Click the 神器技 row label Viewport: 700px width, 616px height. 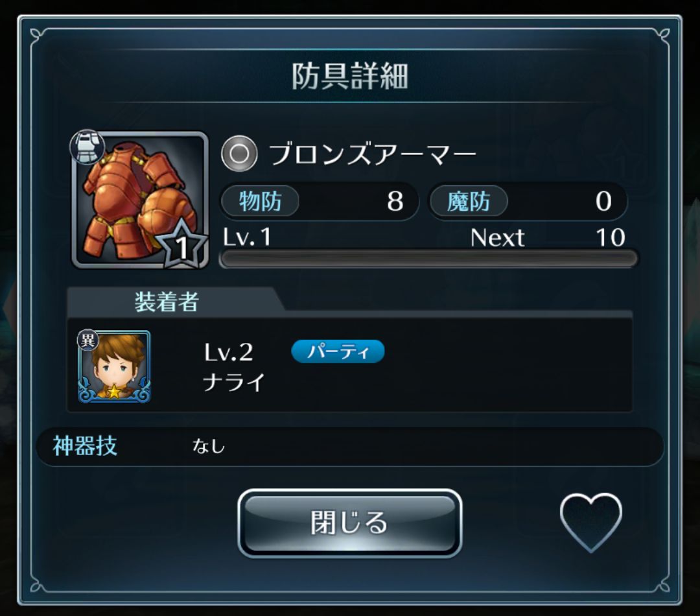[x=86, y=446]
